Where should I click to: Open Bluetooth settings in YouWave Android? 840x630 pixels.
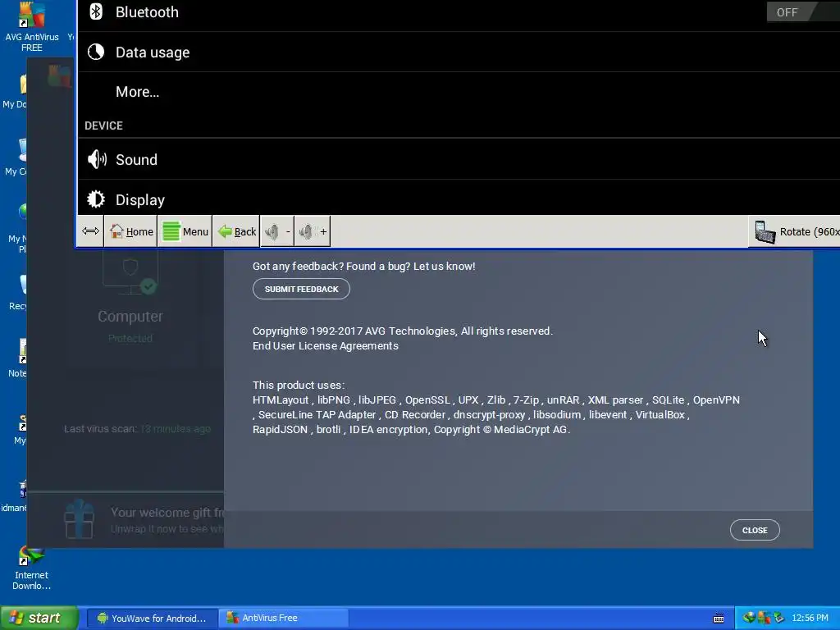point(459,14)
